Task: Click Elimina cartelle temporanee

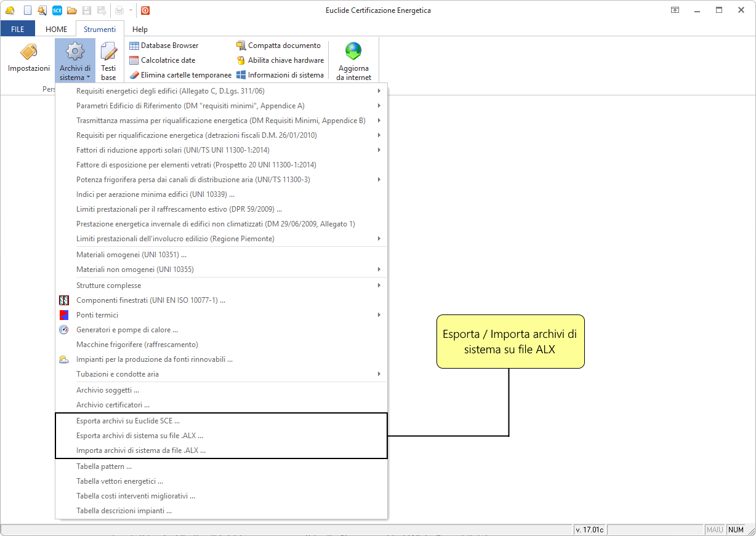Action: (180, 75)
